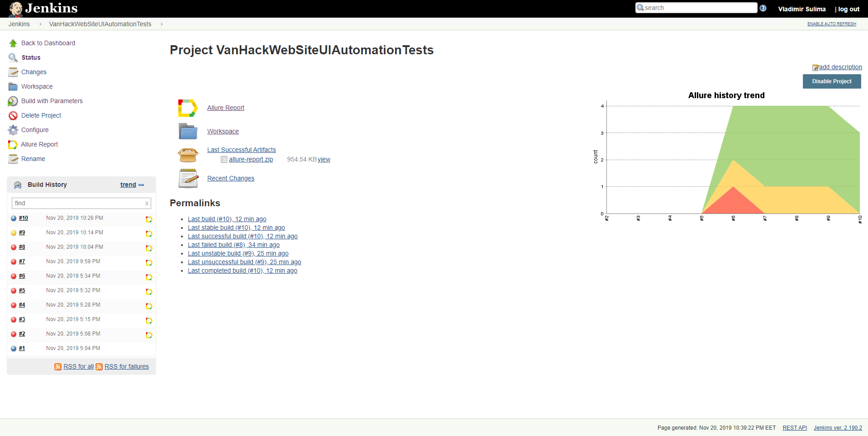Image resolution: width=868 pixels, height=436 pixels.
Task: Select Delete Project in sidebar
Action: 41,115
